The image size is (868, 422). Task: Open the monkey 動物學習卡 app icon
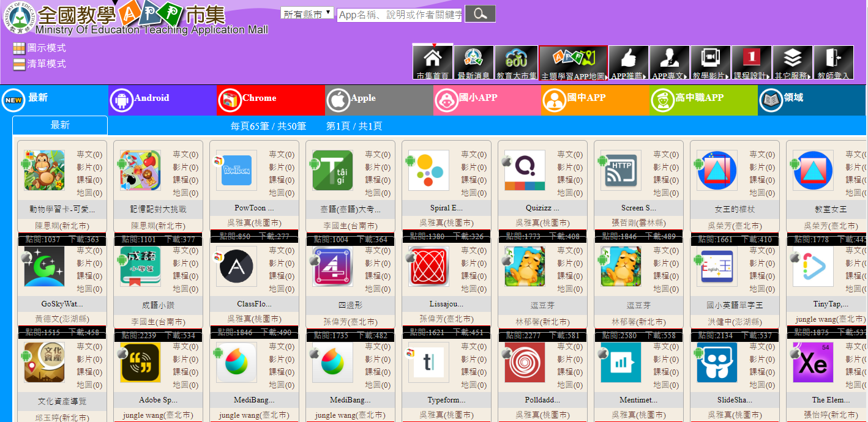[x=44, y=171]
